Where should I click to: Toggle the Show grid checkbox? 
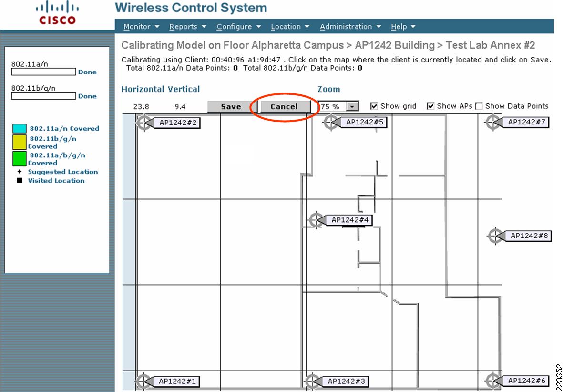(374, 106)
